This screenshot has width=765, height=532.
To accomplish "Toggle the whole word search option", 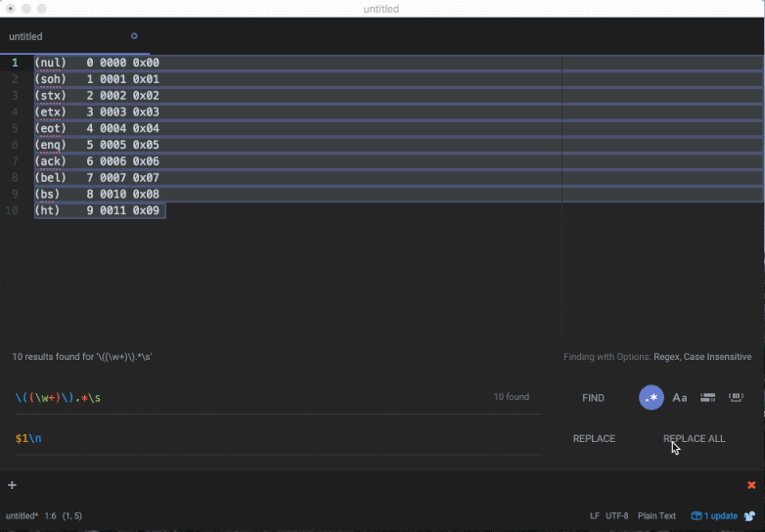I will point(737,398).
